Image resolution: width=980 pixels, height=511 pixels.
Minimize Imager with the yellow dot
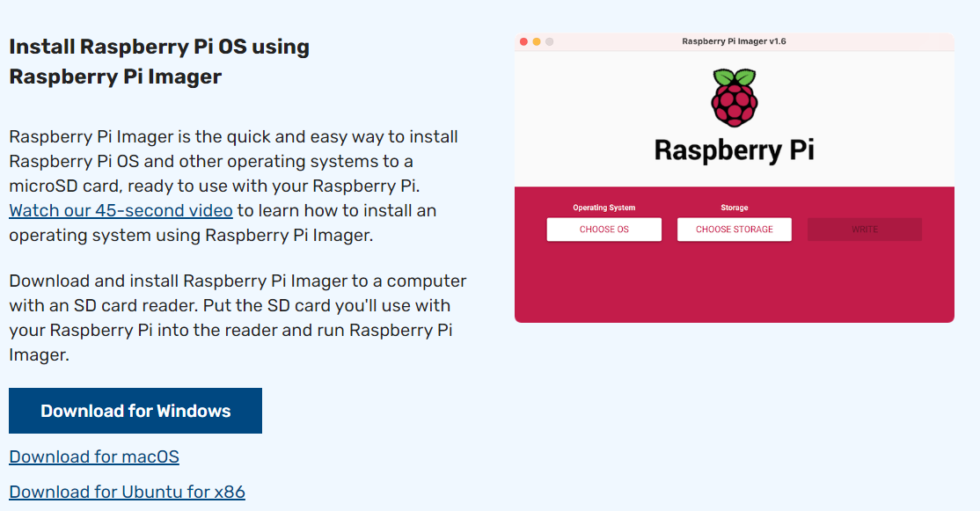(537, 42)
